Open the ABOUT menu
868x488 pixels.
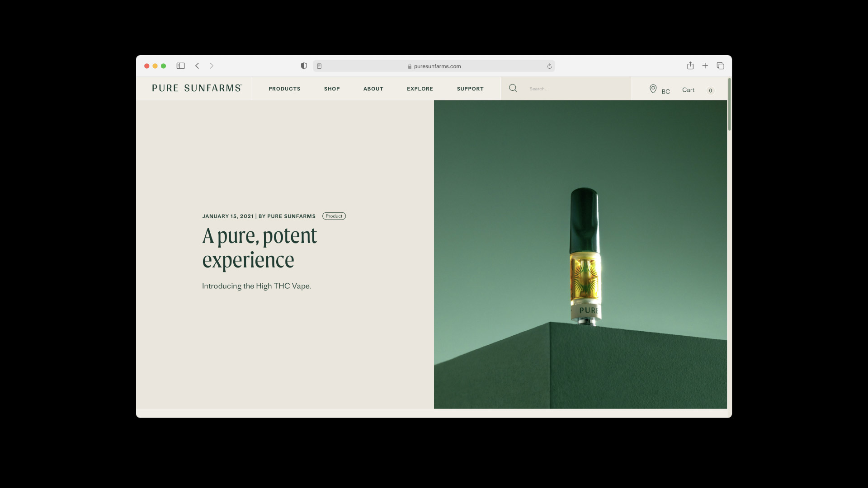pyautogui.click(x=373, y=89)
